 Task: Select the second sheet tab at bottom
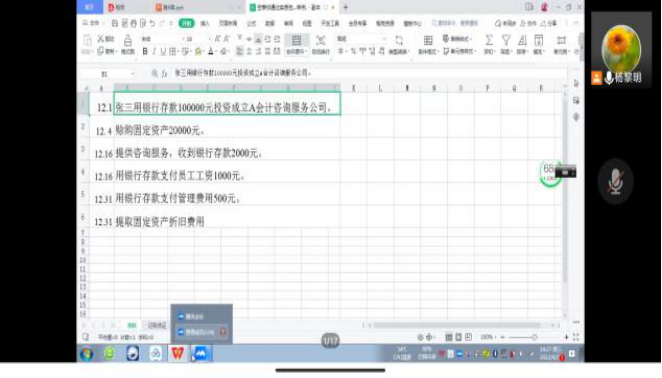pyautogui.click(x=157, y=325)
